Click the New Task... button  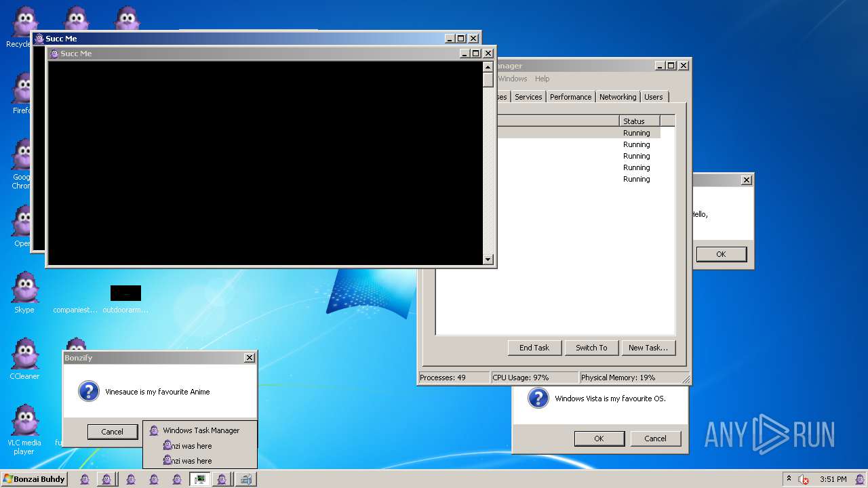(x=648, y=348)
